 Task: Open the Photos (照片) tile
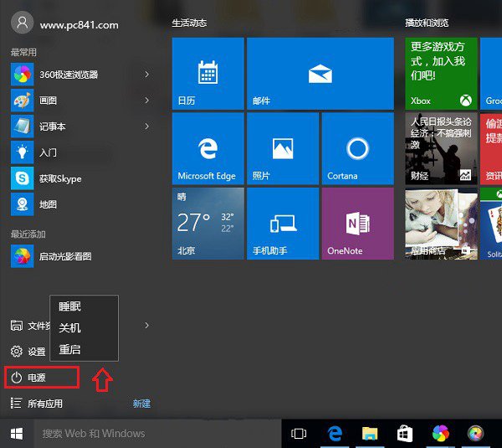coord(283,148)
